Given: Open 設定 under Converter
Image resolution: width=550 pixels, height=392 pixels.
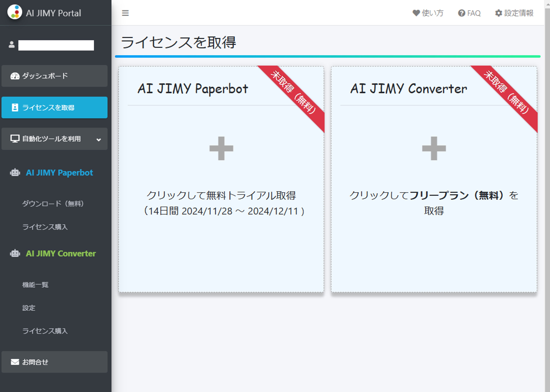Looking at the screenshot, I should [x=29, y=308].
